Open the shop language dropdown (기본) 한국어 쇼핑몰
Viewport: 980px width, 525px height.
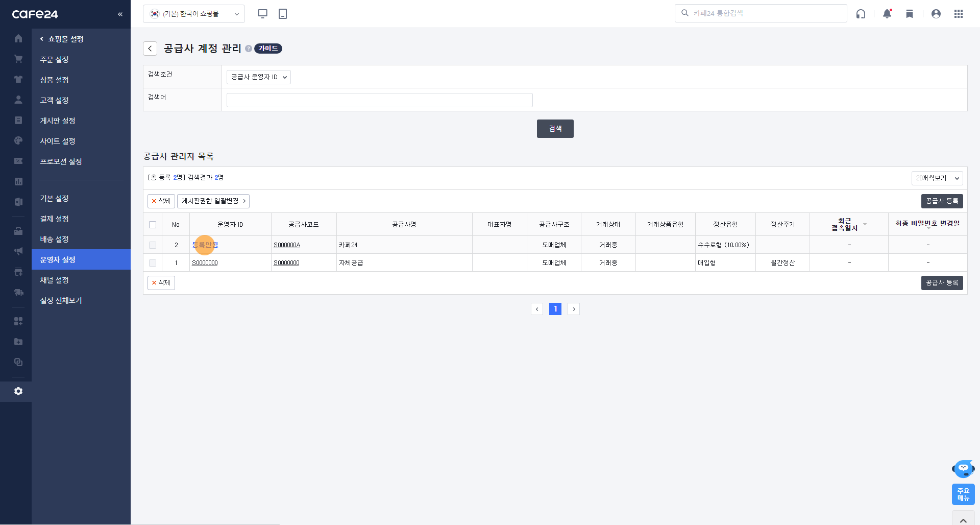194,14
